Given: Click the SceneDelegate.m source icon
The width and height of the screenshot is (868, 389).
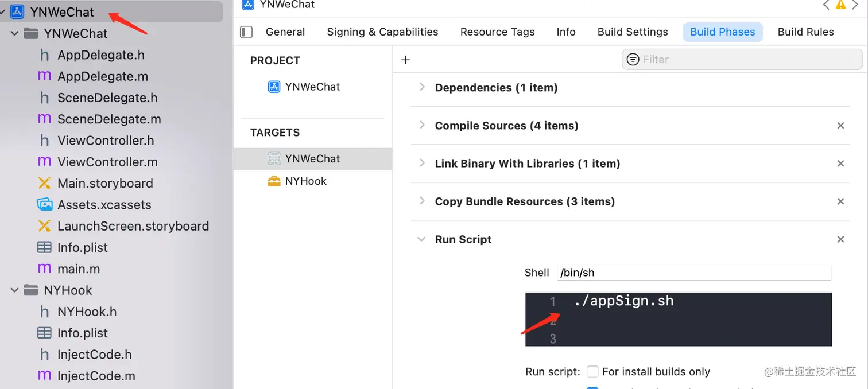Looking at the screenshot, I should pos(44,119).
